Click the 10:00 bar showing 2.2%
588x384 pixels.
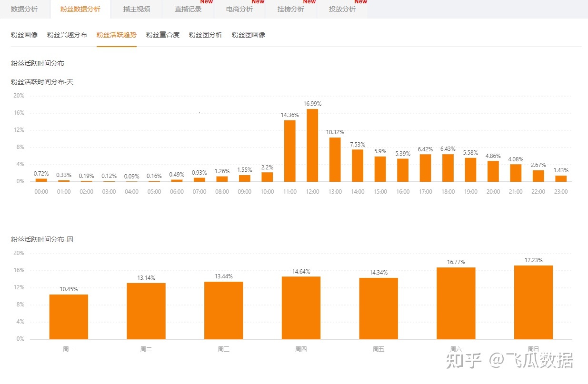coord(267,177)
